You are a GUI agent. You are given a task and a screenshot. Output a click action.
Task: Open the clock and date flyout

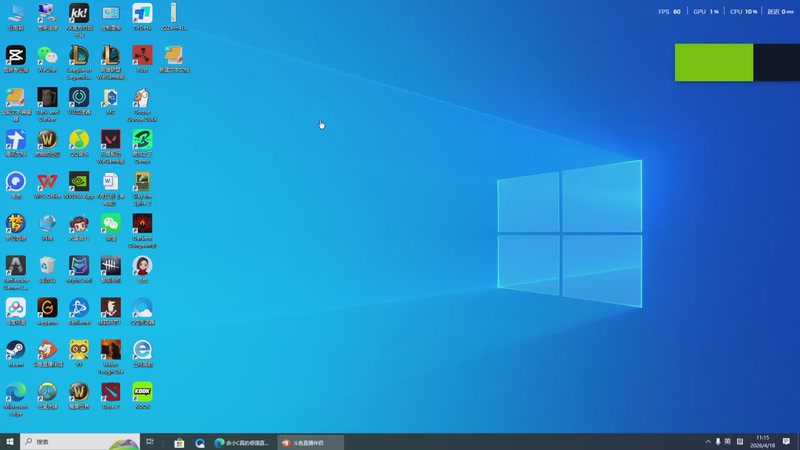[762, 442]
